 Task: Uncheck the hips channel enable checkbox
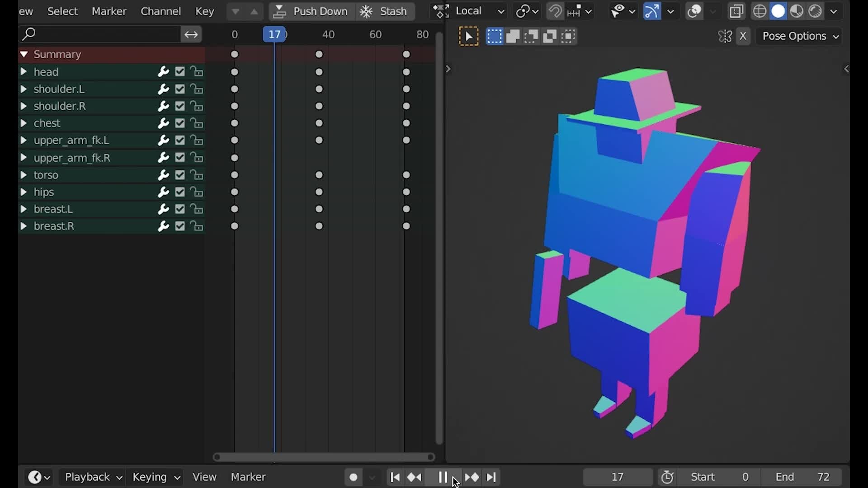[179, 192]
